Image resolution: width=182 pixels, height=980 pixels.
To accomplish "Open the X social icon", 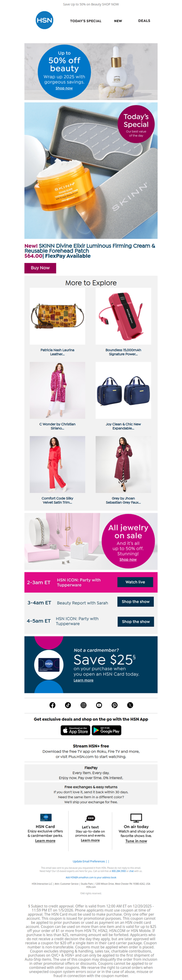I will pyautogui.click(x=130, y=705).
